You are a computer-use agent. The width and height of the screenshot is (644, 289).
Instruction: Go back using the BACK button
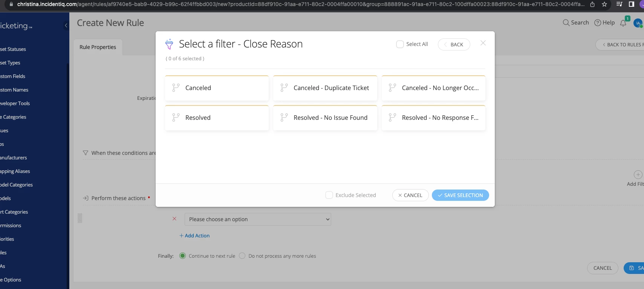pos(454,44)
